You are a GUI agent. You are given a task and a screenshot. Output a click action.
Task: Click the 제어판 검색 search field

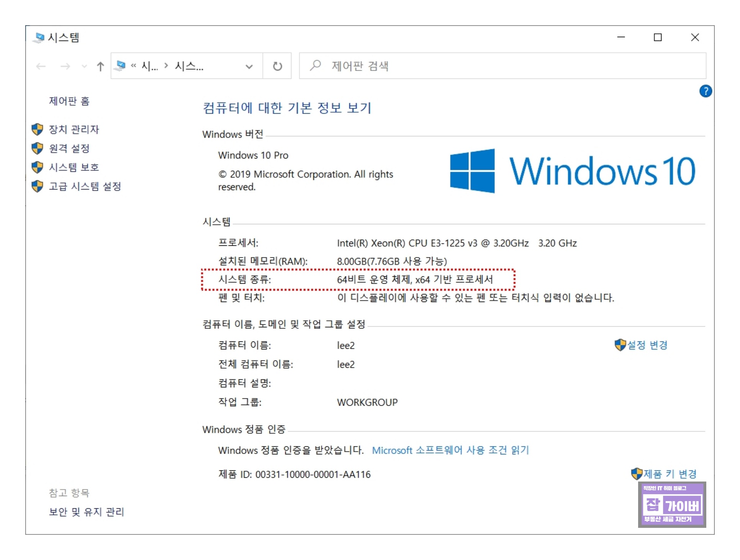tap(498, 66)
